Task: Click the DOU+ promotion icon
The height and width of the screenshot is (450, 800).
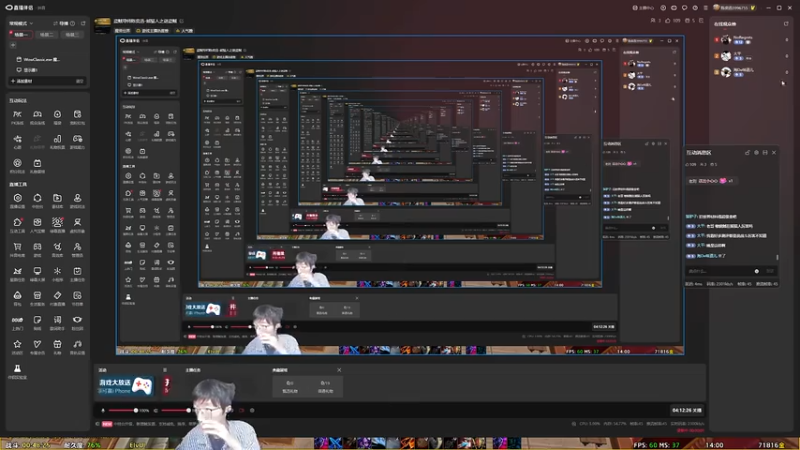Action: point(17,320)
